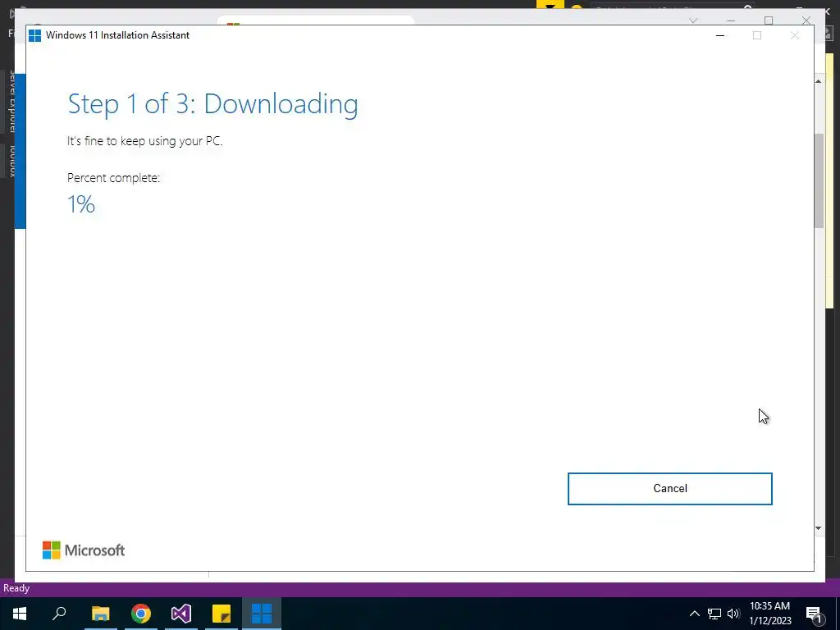Click the 1% percent complete value
Screen dimensions: 840x630
coord(81,204)
